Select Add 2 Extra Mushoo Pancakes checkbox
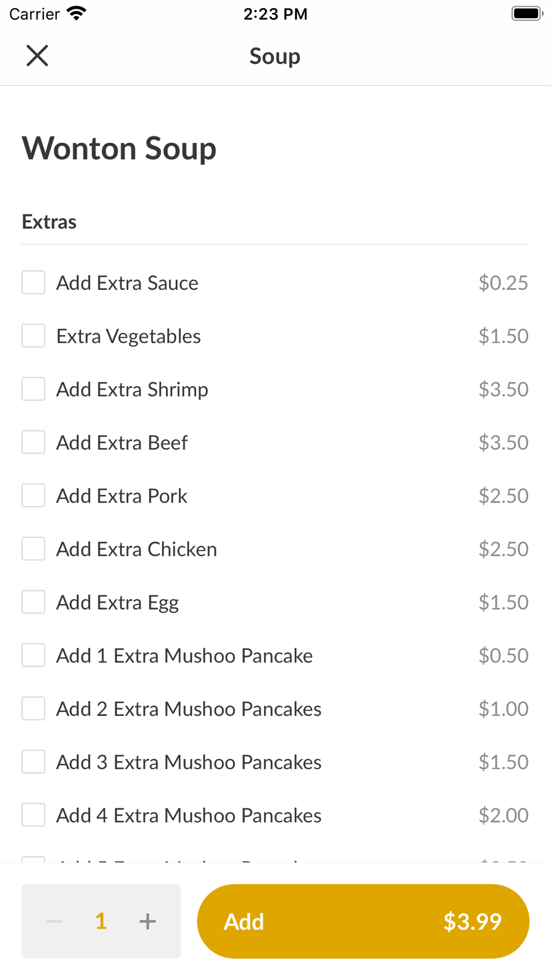 pyautogui.click(x=34, y=709)
